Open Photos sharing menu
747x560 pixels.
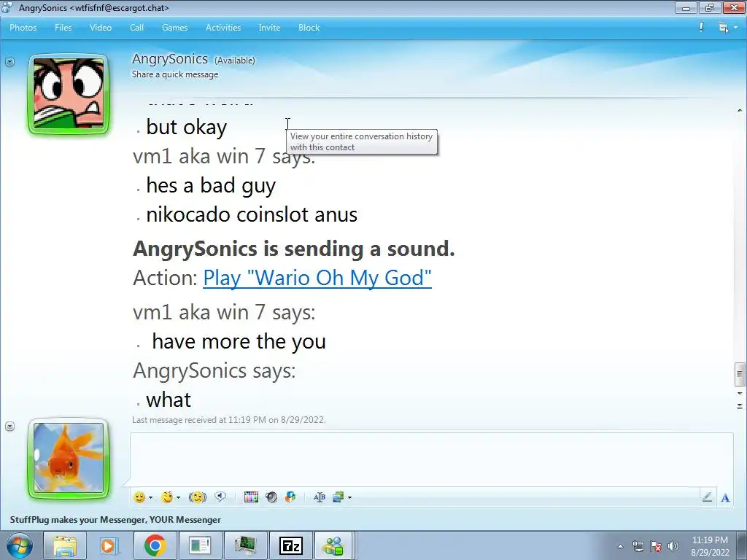23,28
